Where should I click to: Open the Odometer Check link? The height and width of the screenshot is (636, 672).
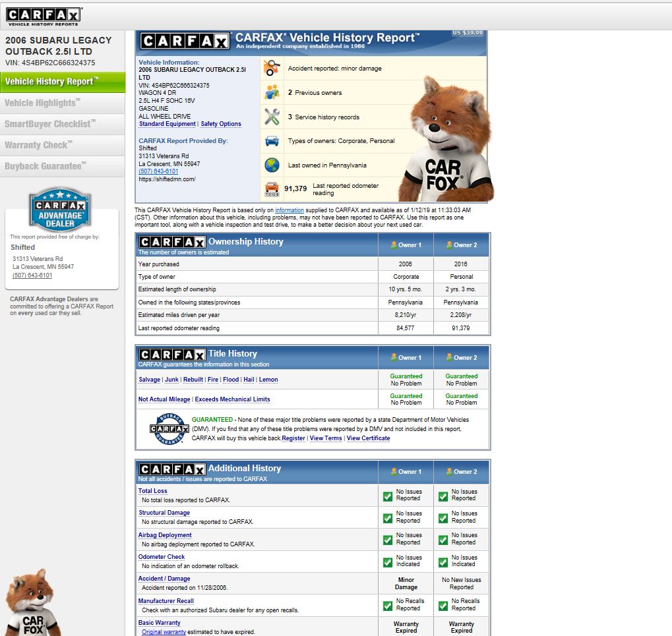pos(162,557)
